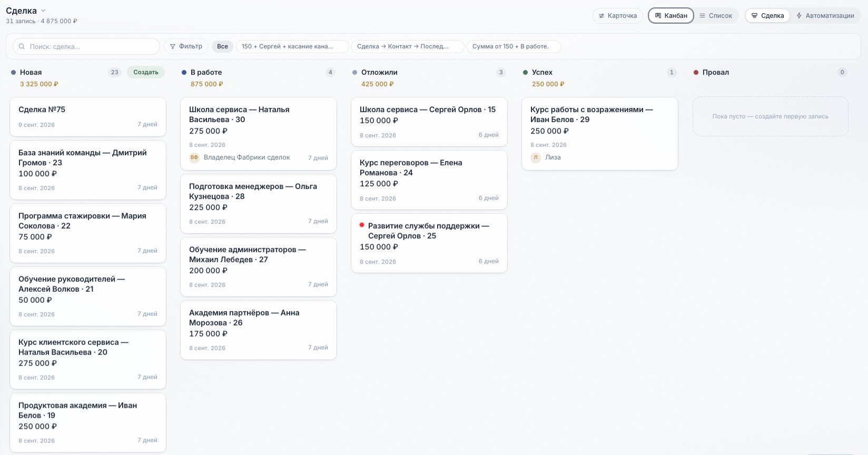Image resolution: width=868 pixels, height=455 pixels.
Task: Open the Фильтр button
Action: point(186,46)
